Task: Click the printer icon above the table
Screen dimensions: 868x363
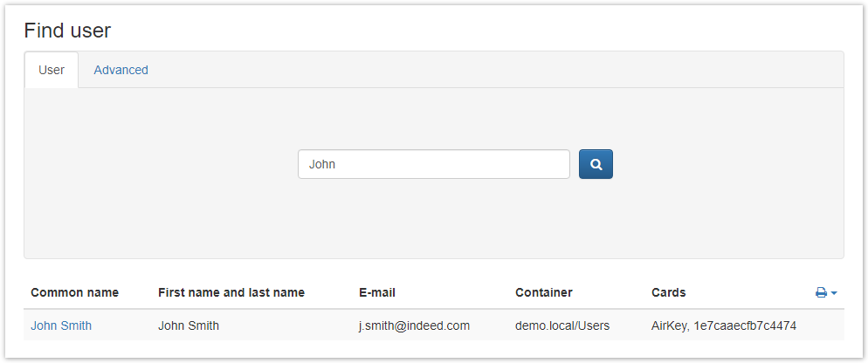Action: pos(821,293)
